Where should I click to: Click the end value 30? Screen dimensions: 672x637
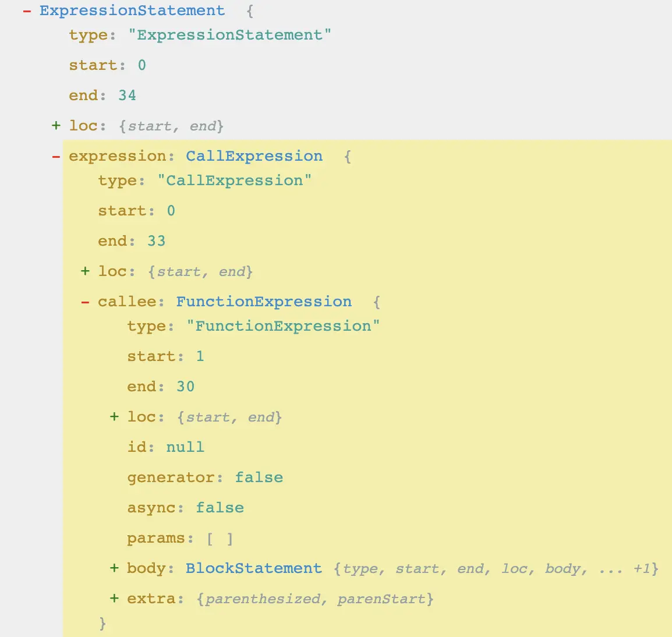tap(186, 387)
